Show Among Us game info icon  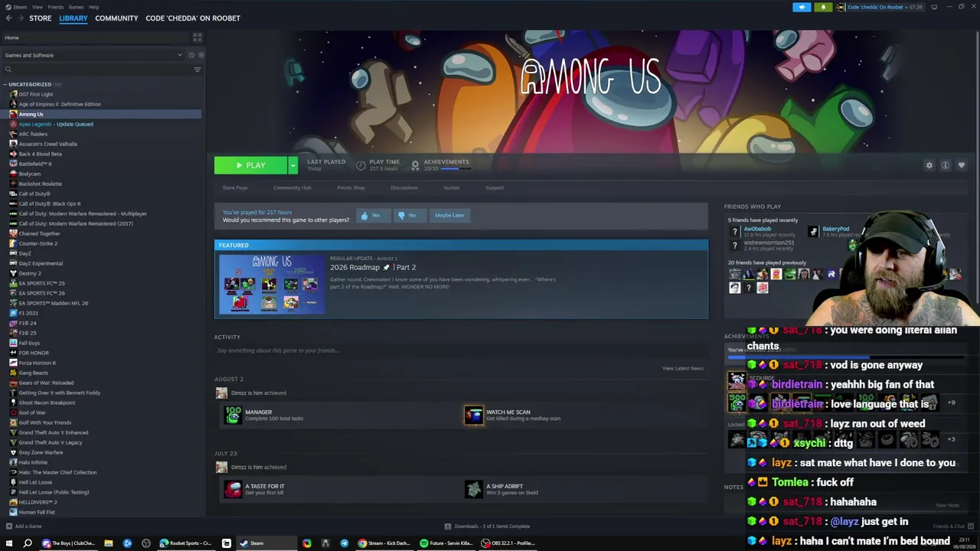coord(946,165)
